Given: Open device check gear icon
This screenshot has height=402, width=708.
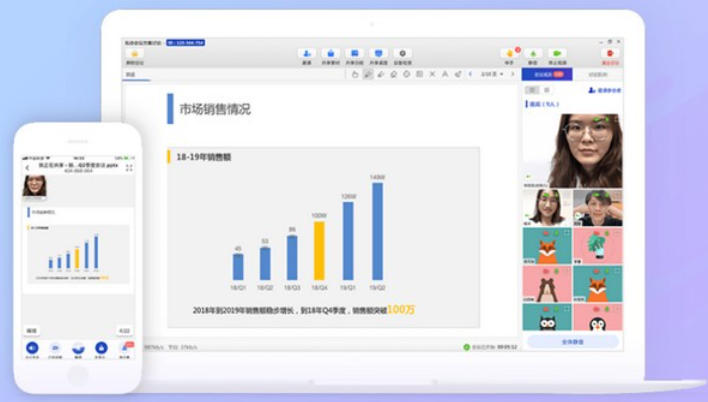Looking at the screenshot, I should pyautogui.click(x=403, y=53).
